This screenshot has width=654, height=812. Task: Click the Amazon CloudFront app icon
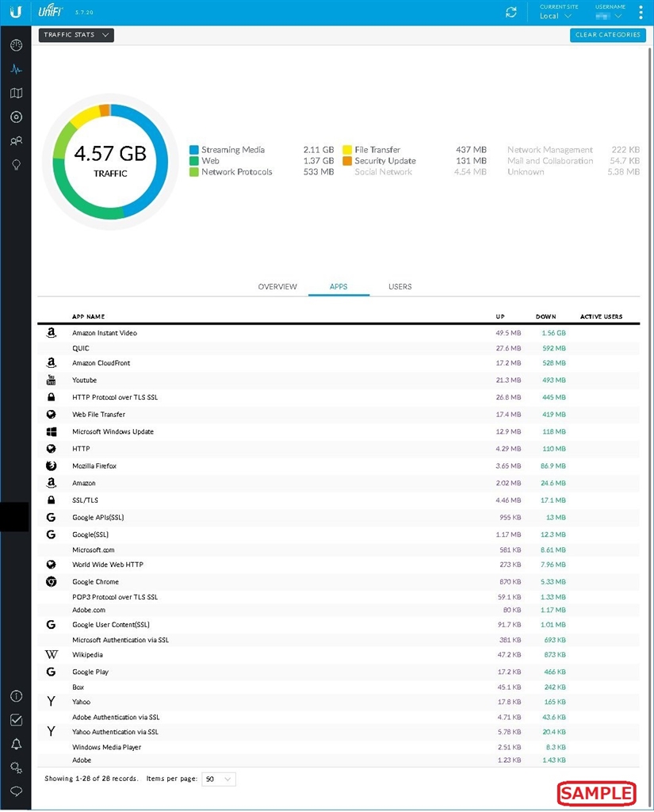51,362
